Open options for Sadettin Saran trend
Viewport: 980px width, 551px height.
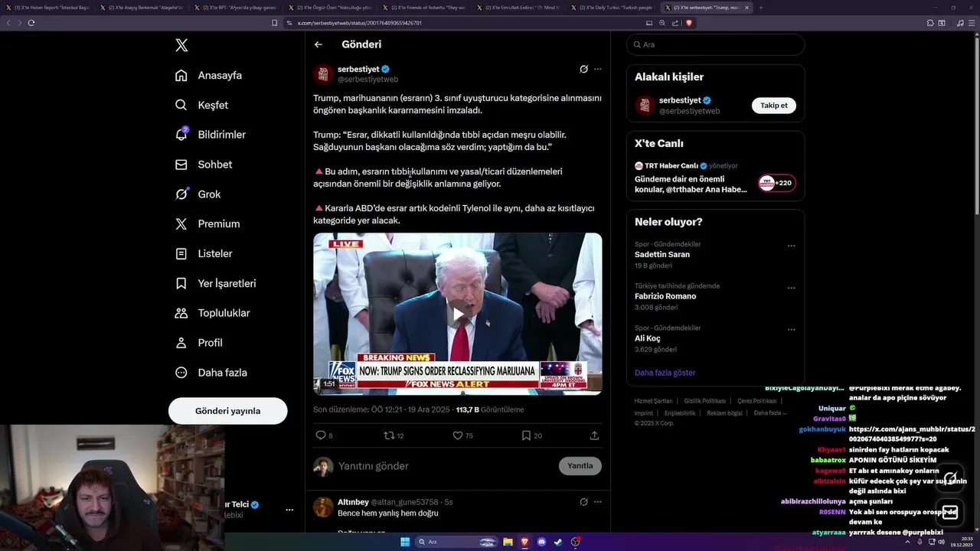click(x=791, y=246)
